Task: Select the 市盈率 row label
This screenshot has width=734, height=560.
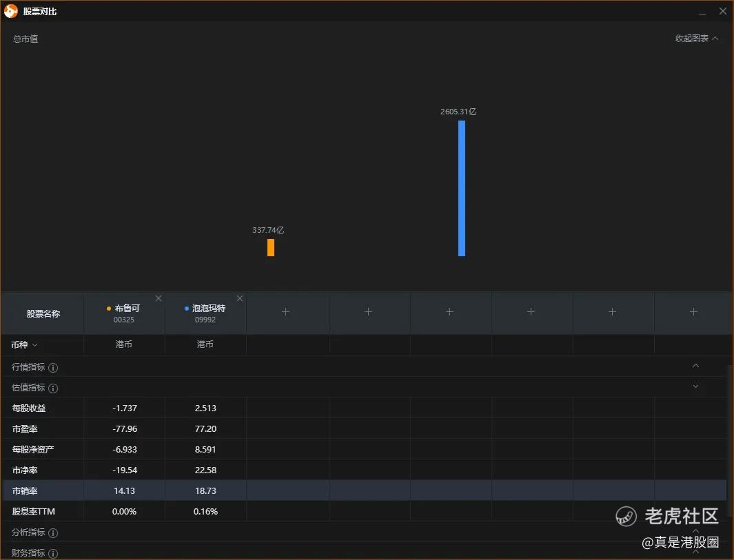Action: click(x=24, y=429)
